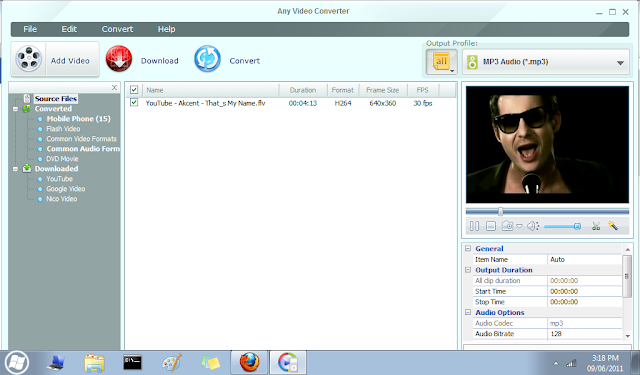The width and height of the screenshot is (640, 375).
Task: Select Common Video Formats in the sidebar
Action: coord(81,139)
